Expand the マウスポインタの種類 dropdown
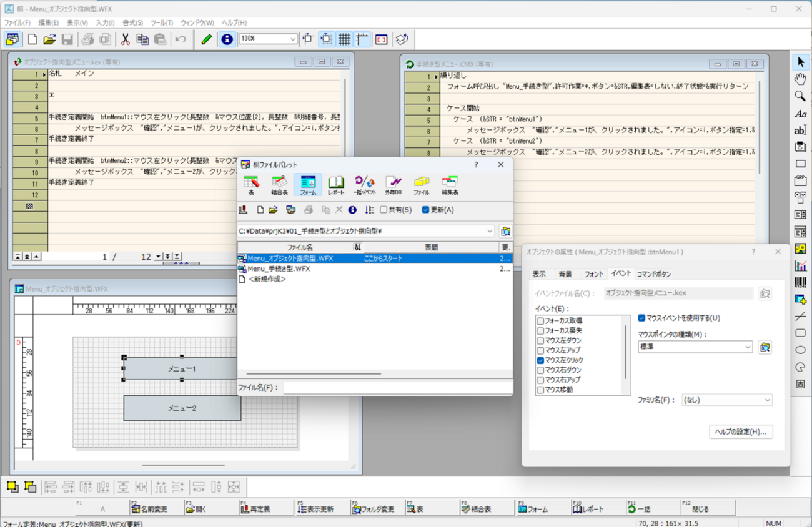This screenshot has height=527, width=812. [748, 347]
